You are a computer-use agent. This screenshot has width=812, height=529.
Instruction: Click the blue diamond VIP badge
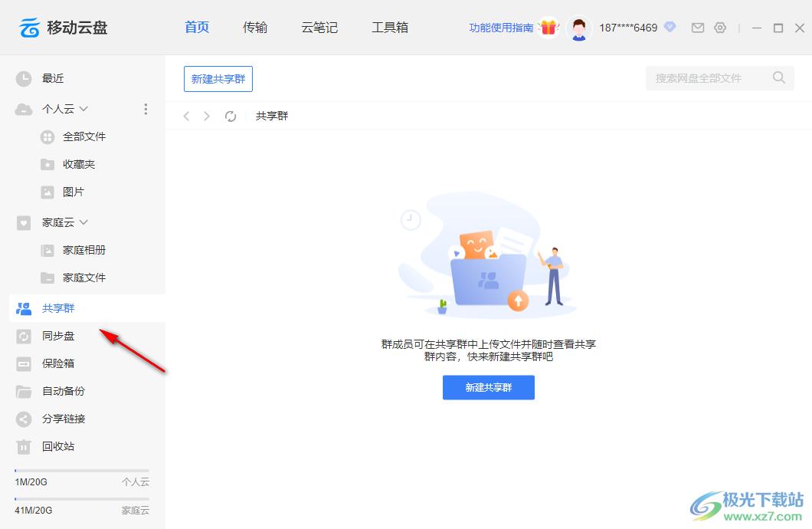[670, 27]
